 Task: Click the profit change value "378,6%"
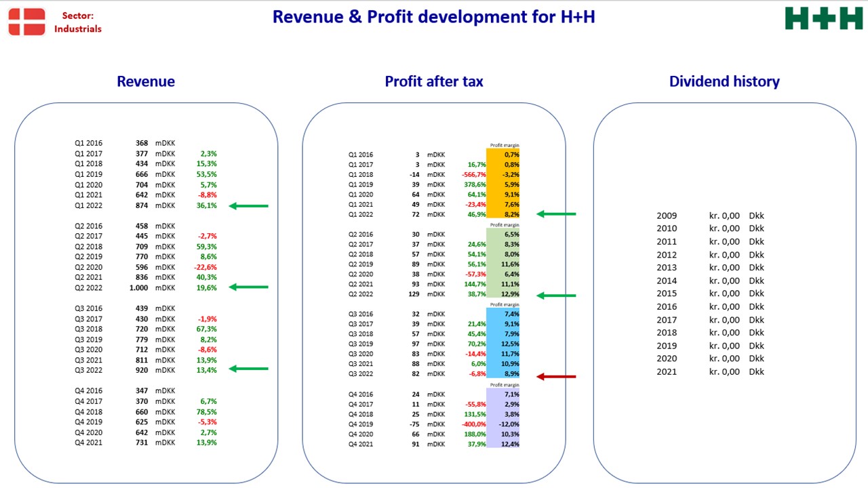point(475,184)
